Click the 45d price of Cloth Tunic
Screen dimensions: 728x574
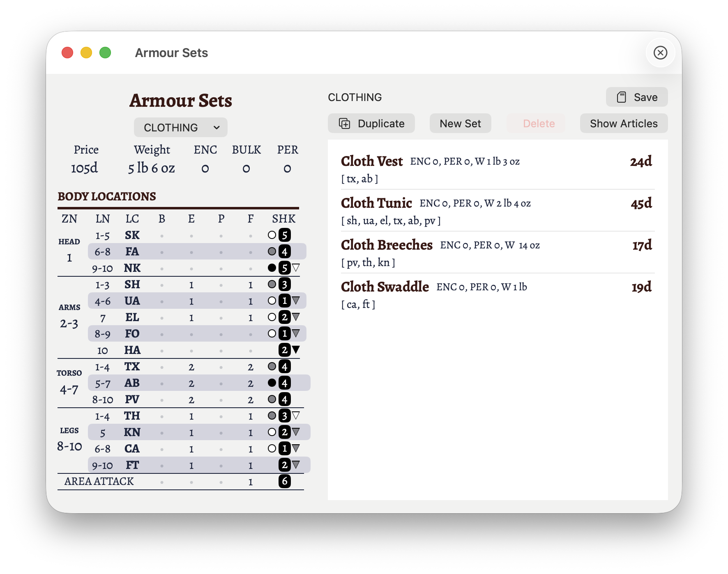640,203
